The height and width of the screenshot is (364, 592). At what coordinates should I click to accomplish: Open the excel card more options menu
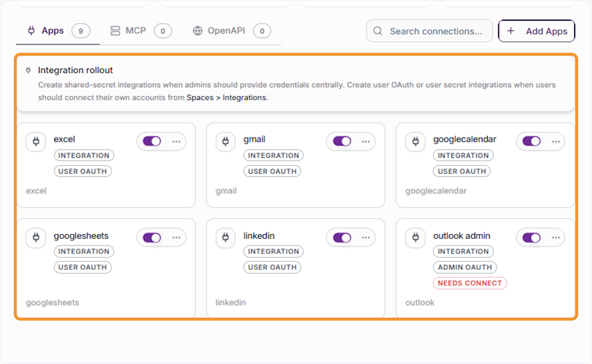[x=176, y=142]
